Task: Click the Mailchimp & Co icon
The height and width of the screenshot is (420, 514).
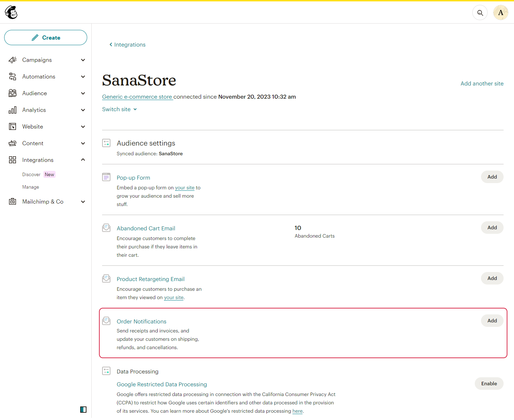Action: pyautogui.click(x=13, y=201)
